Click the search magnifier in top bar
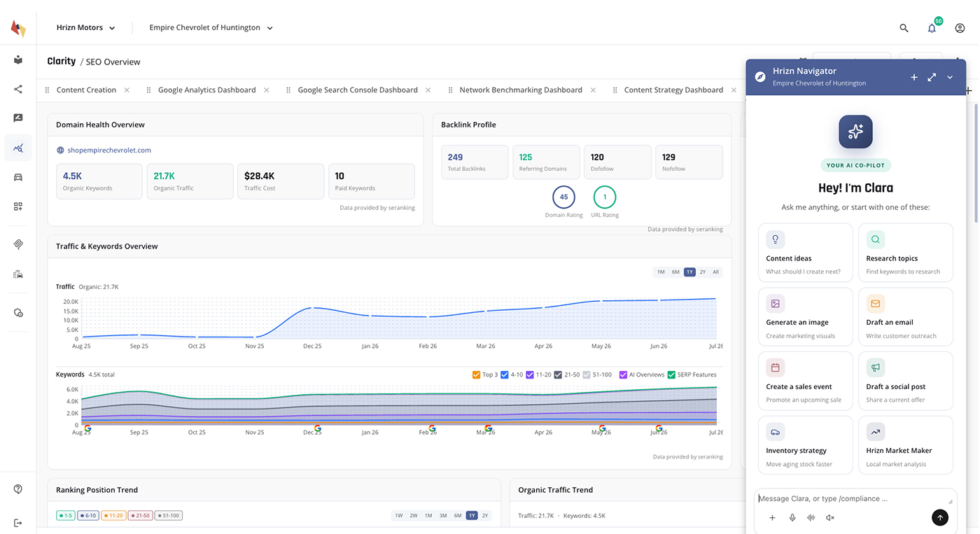 click(904, 28)
